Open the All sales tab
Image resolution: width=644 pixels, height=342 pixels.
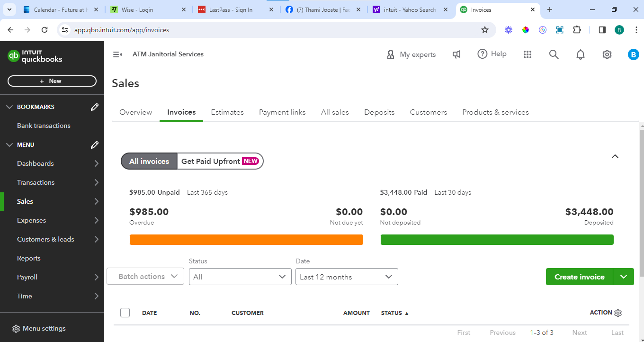pyautogui.click(x=335, y=112)
